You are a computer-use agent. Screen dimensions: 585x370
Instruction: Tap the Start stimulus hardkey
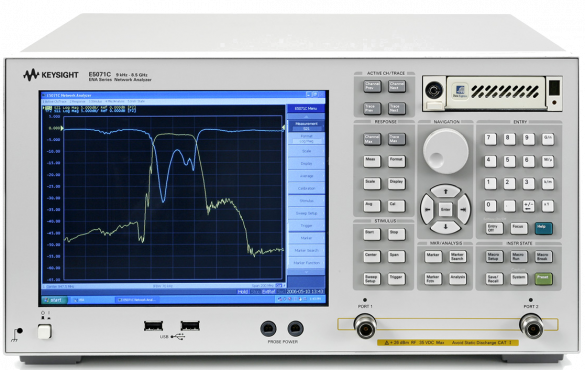coord(372,234)
